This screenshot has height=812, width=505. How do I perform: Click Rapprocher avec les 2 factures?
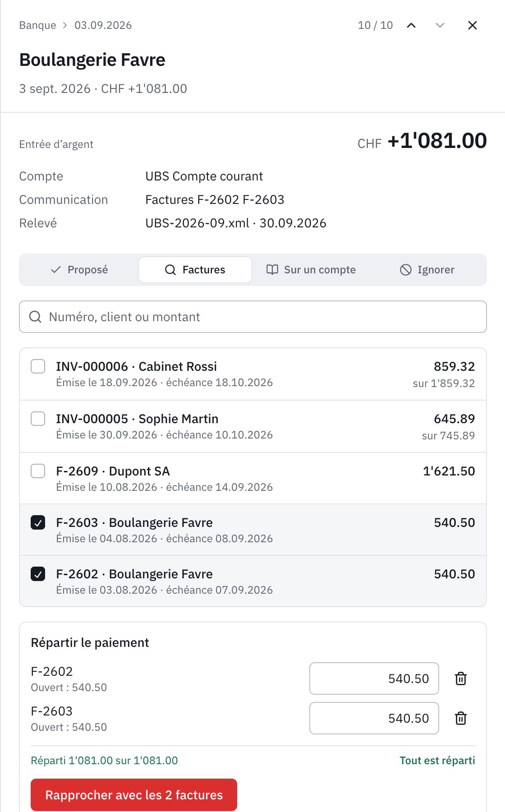click(134, 795)
